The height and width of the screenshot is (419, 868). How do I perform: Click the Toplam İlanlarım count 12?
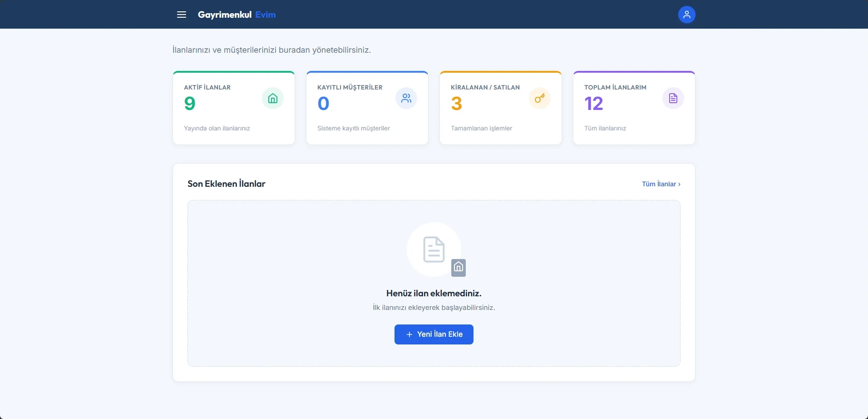[594, 104]
